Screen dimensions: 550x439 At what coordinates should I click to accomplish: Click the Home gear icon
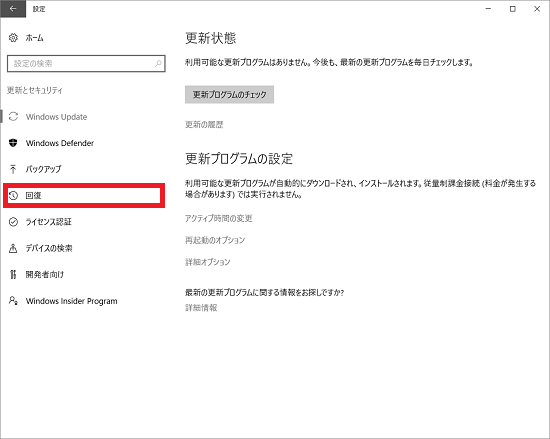pyautogui.click(x=13, y=38)
